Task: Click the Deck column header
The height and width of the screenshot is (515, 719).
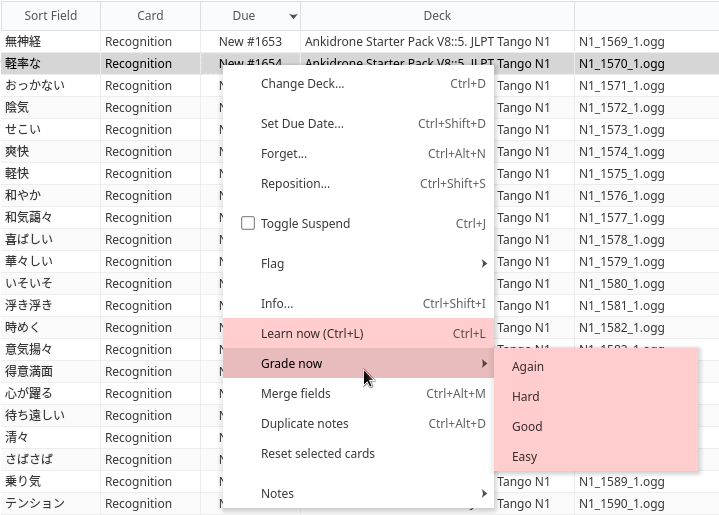Action: (x=437, y=16)
